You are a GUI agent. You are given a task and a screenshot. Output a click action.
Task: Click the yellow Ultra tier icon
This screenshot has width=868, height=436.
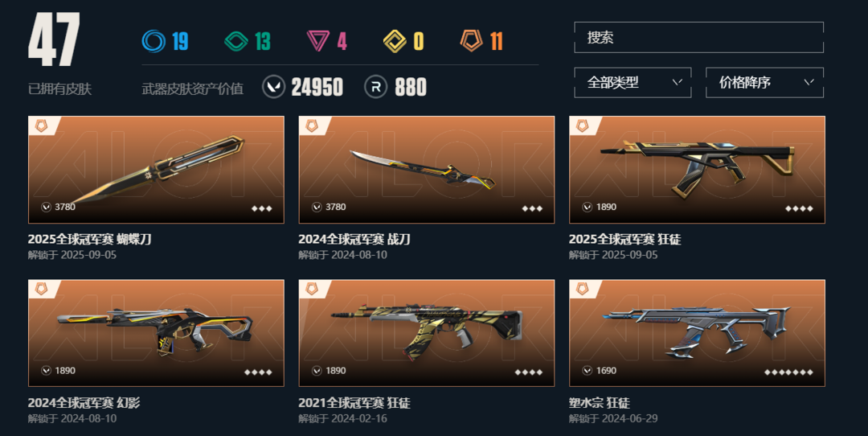pyautogui.click(x=395, y=41)
